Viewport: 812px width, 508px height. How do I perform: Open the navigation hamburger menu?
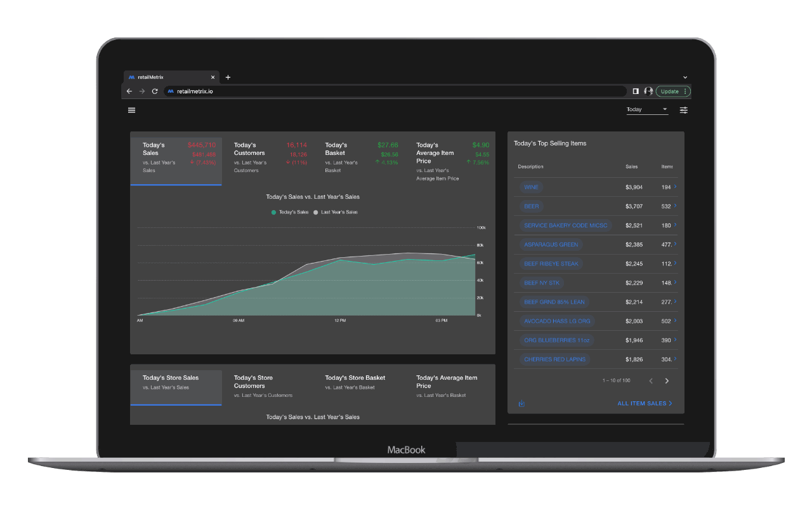coord(131,110)
